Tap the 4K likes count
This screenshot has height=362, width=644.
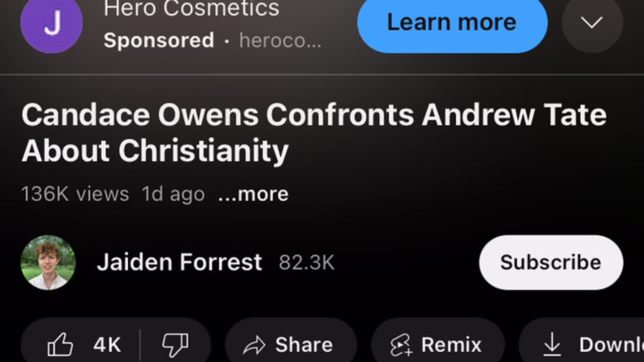coord(107,345)
